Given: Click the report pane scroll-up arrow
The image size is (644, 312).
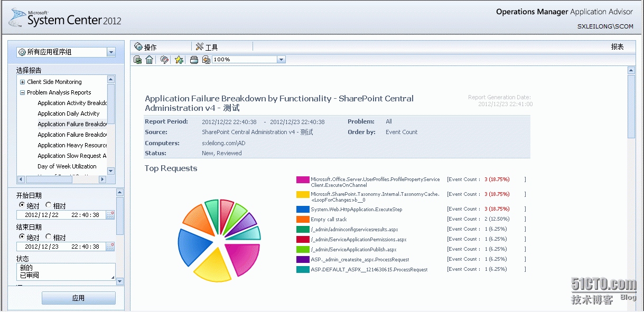Looking at the screenshot, I should click(631, 70).
